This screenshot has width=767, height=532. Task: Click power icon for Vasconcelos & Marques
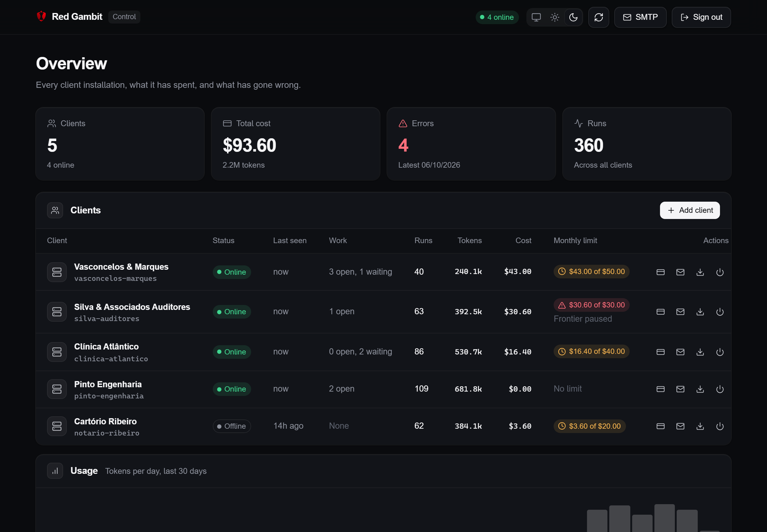(x=720, y=272)
